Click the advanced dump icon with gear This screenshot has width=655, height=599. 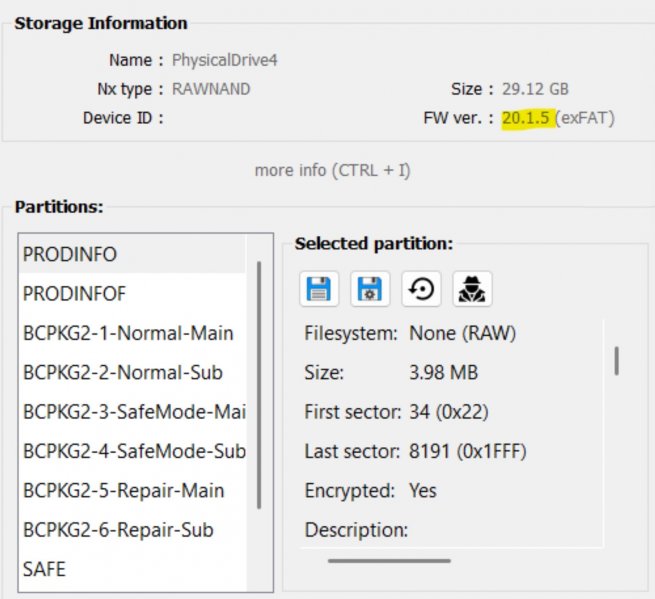370,289
